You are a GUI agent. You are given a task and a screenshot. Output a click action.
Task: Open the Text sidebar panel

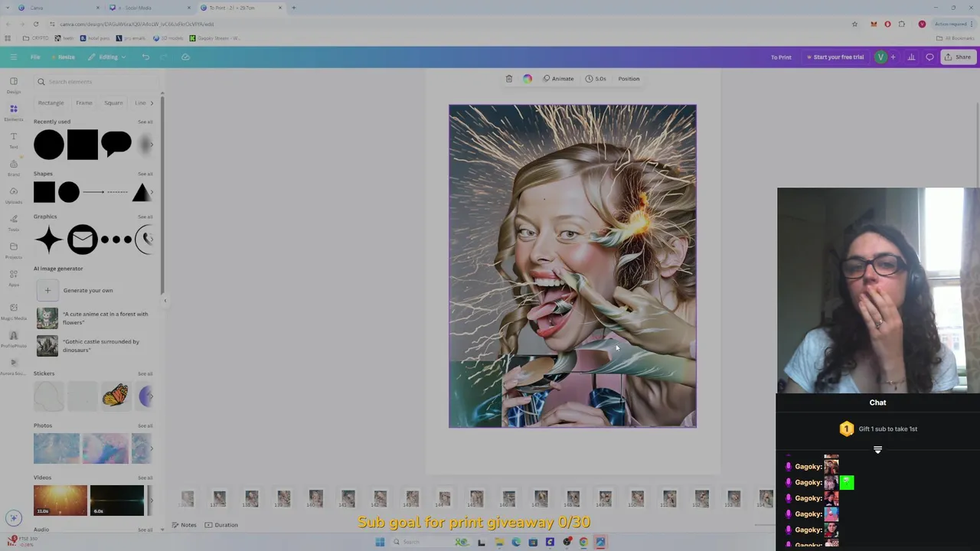point(14,140)
